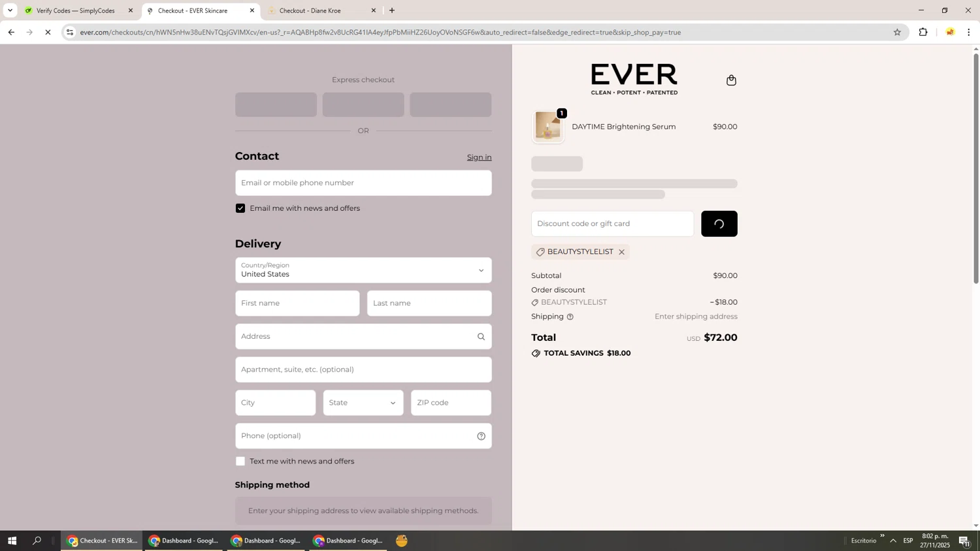Screen dimensions: 980x551
Task: Go back to the previous page
Action: point(11,32)
